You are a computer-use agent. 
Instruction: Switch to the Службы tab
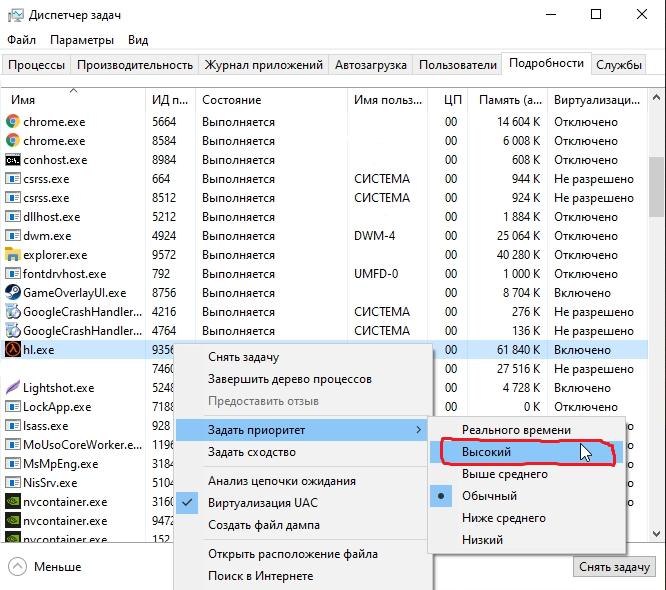(618, 65)
